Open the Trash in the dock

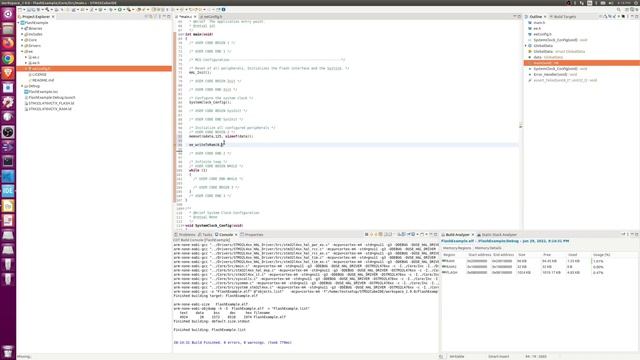pos(8,351)
